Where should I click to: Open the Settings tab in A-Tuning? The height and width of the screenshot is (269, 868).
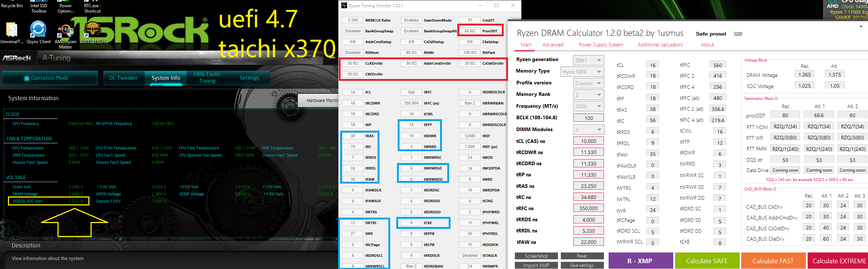coord(249,78)
